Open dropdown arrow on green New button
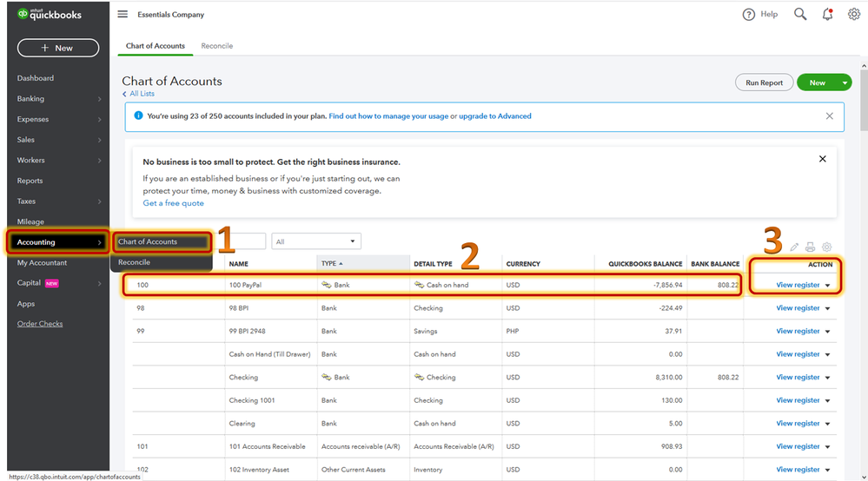The image size is (868, 481). coord(845,83)
